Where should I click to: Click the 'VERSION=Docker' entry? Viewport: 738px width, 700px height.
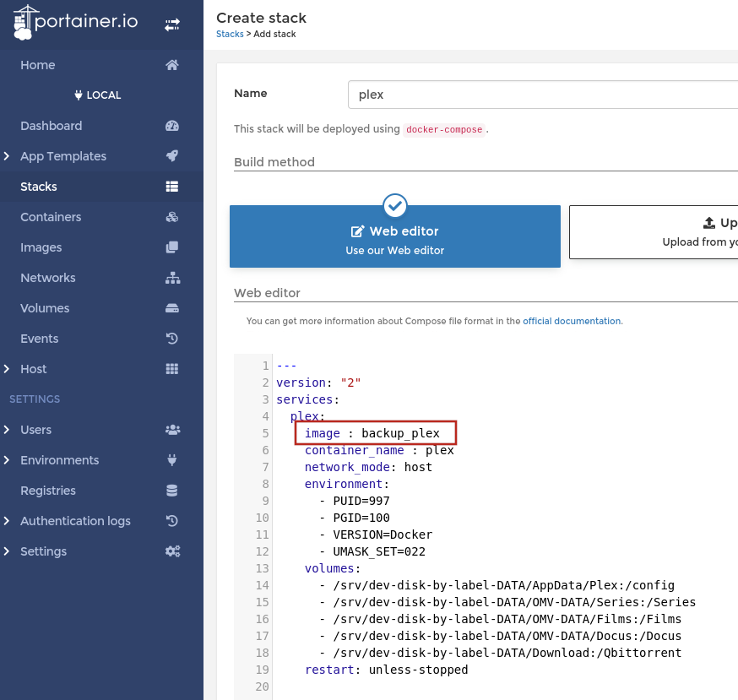(x=383, y=534)
